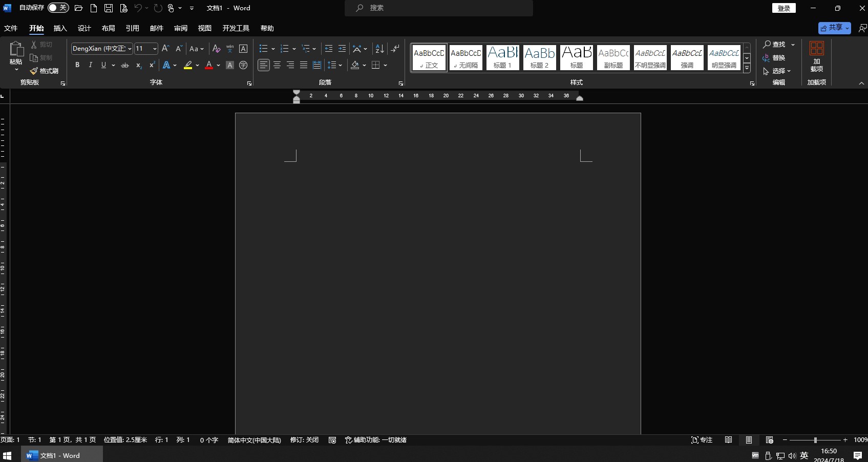The width and height of the screenshot is (868, 462).
Task: Save the document with the disk icon
Action: 109,8
